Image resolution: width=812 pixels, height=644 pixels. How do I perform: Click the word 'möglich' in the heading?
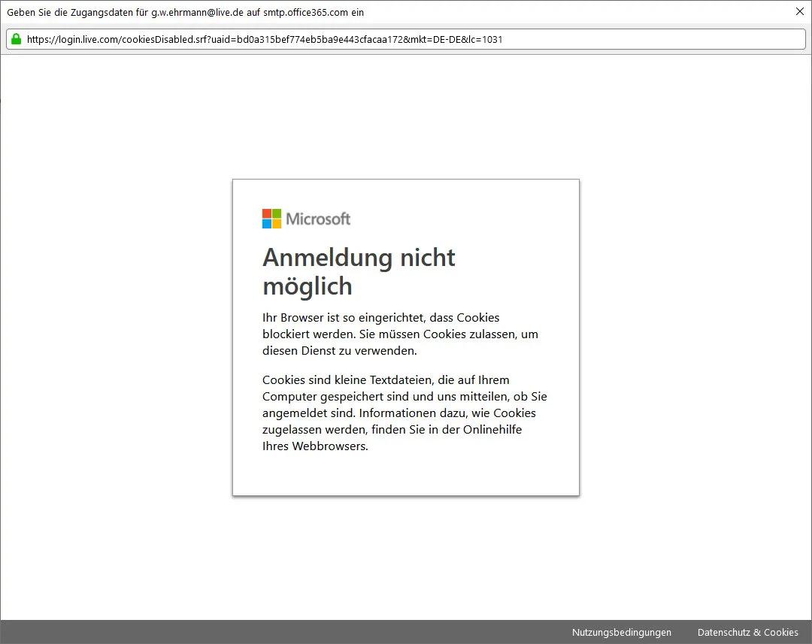307,286
